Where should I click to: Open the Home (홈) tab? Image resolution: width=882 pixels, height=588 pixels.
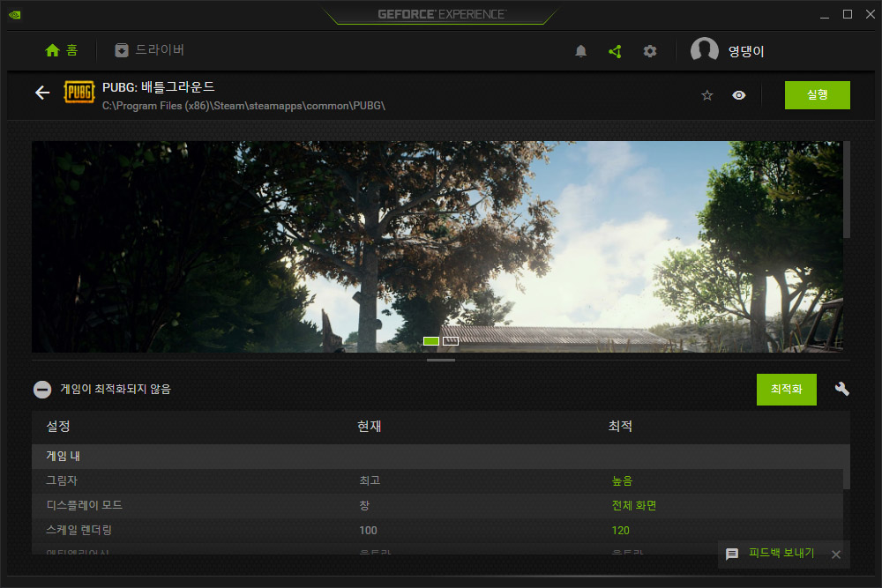pyautogui.click(x=62, y=50)
